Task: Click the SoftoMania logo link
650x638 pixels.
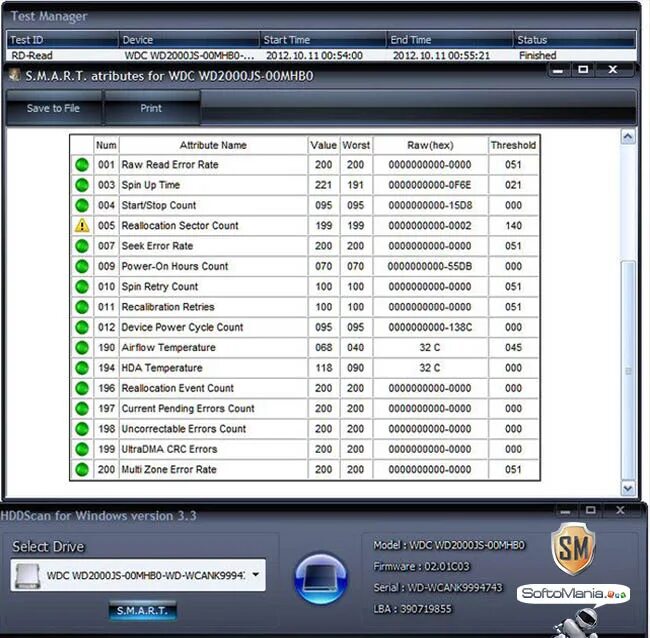Action: pos(574,594)
